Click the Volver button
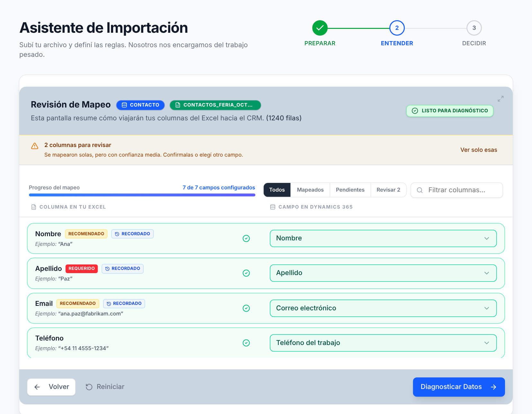 [51, 387]
